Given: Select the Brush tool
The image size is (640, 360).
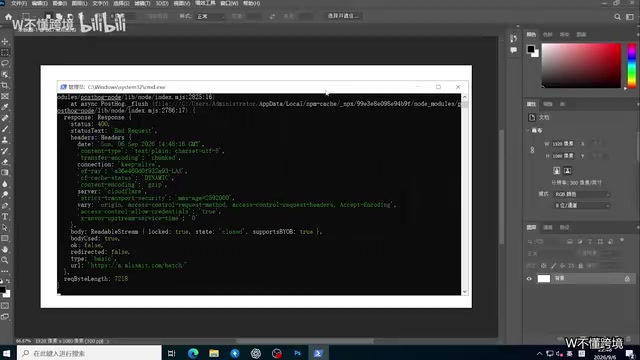Looking at the screenshot, I should coord(5,129).
